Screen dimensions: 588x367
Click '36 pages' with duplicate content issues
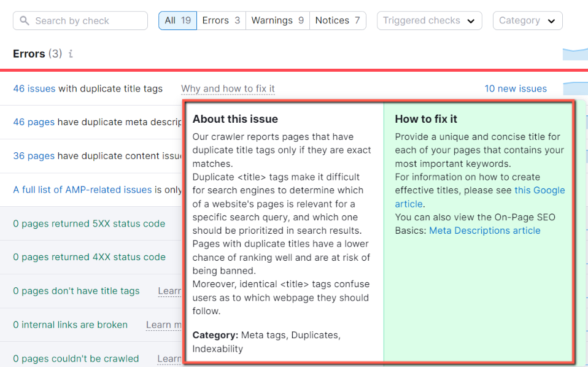coord(33,156)
